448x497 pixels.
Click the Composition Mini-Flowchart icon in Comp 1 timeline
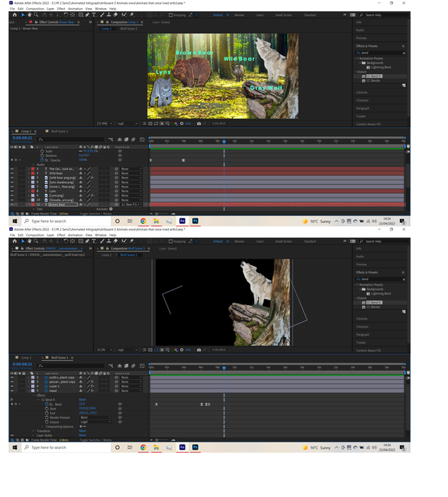coord(110,139)
